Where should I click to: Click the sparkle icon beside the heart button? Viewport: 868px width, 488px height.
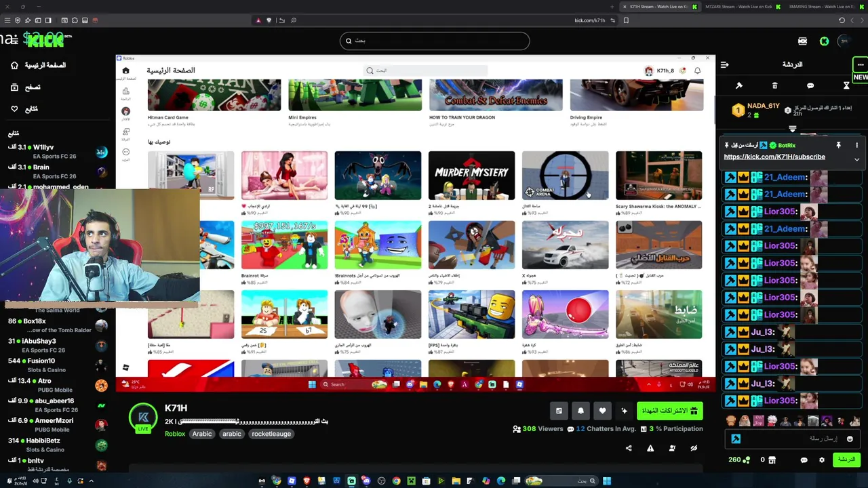pyautogui.click(x=624, y=411)
